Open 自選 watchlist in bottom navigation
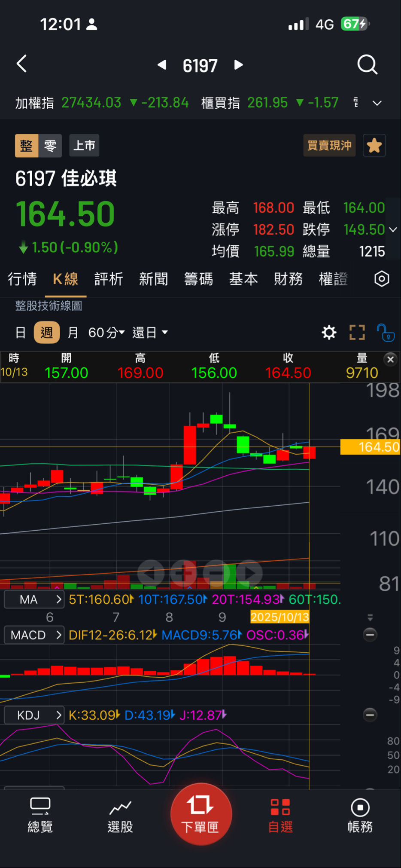The width and height of the screenshot is (401, 868). pyautogui.click(x=280, y=815)
